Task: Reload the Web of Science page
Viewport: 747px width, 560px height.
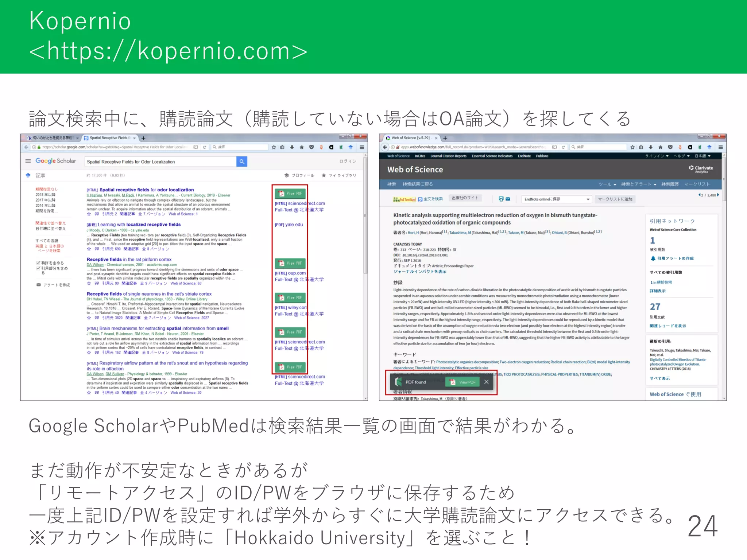Action: click(563, 147)
